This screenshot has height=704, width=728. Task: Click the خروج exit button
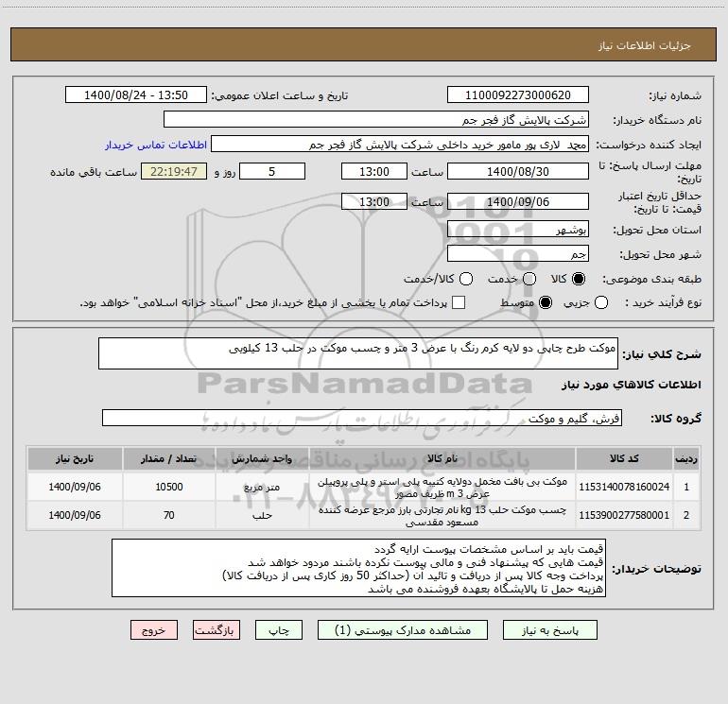point(154,630)
